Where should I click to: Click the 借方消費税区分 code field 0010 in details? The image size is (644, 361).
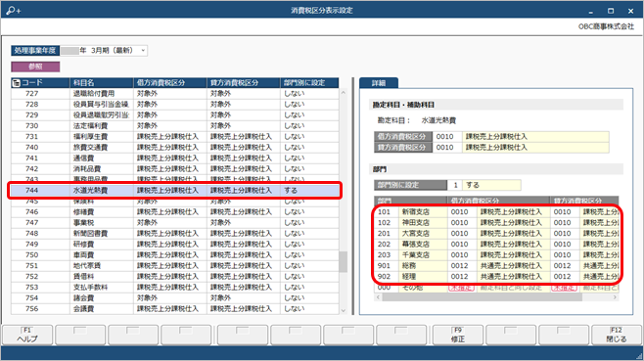[x=447, y=136]
